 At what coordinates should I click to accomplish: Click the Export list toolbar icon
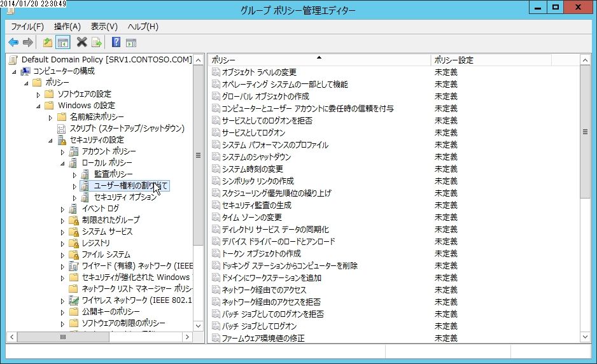97,42
